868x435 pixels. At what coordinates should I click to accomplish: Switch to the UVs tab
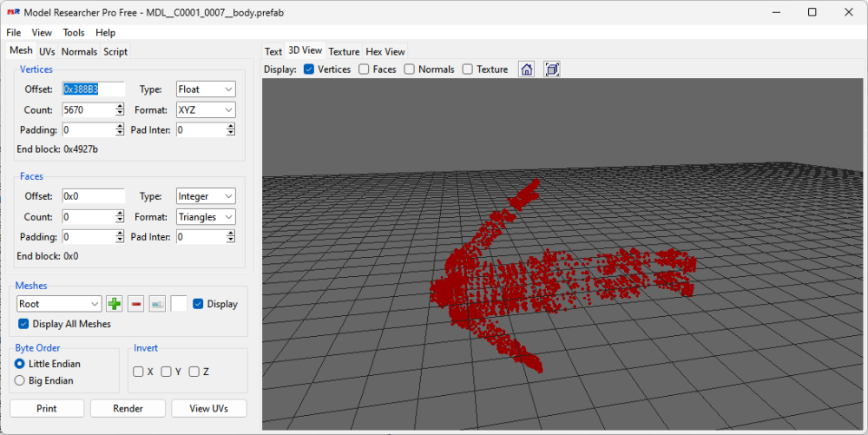coord(47,51)
